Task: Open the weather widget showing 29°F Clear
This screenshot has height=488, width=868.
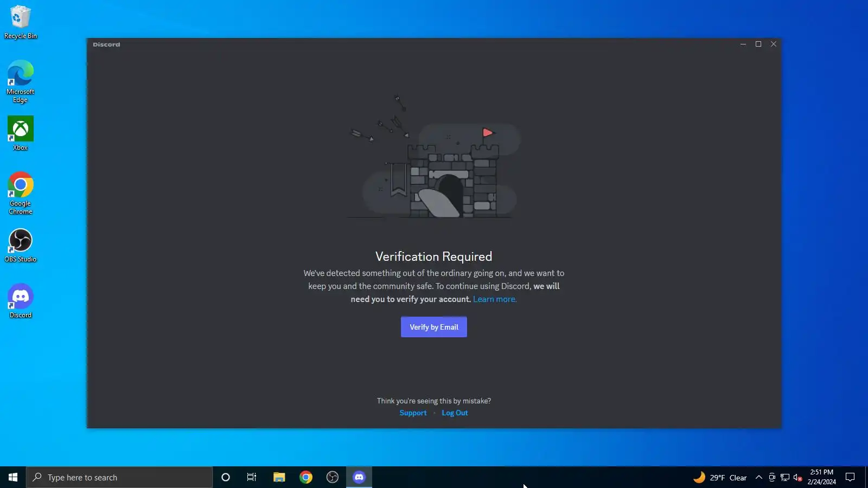Action: [720, 477]
